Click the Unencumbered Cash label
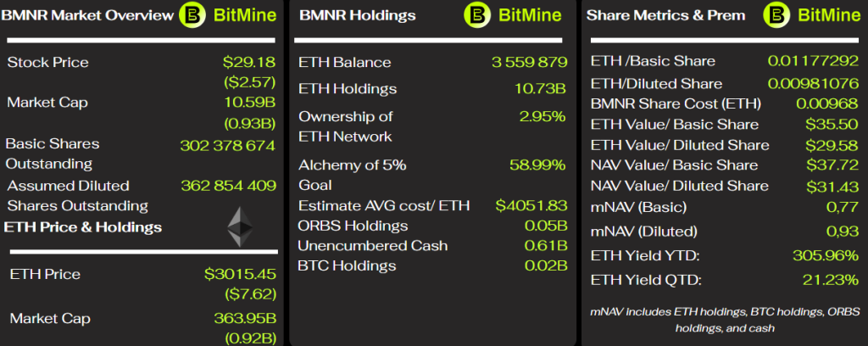This screenshot has height=346, width=868. [356, 246]
